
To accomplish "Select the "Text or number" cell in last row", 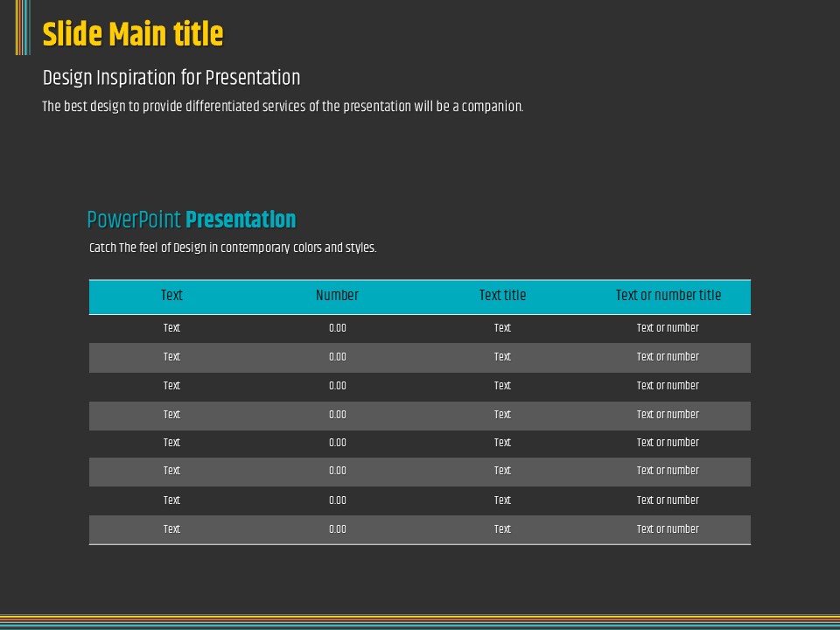I will coord(668,529).
